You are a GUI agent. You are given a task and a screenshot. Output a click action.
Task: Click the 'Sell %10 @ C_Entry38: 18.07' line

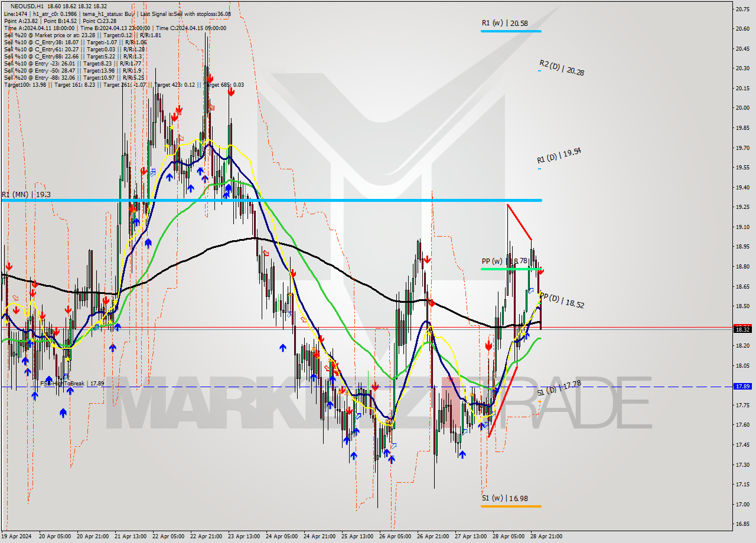pos(75,42)
